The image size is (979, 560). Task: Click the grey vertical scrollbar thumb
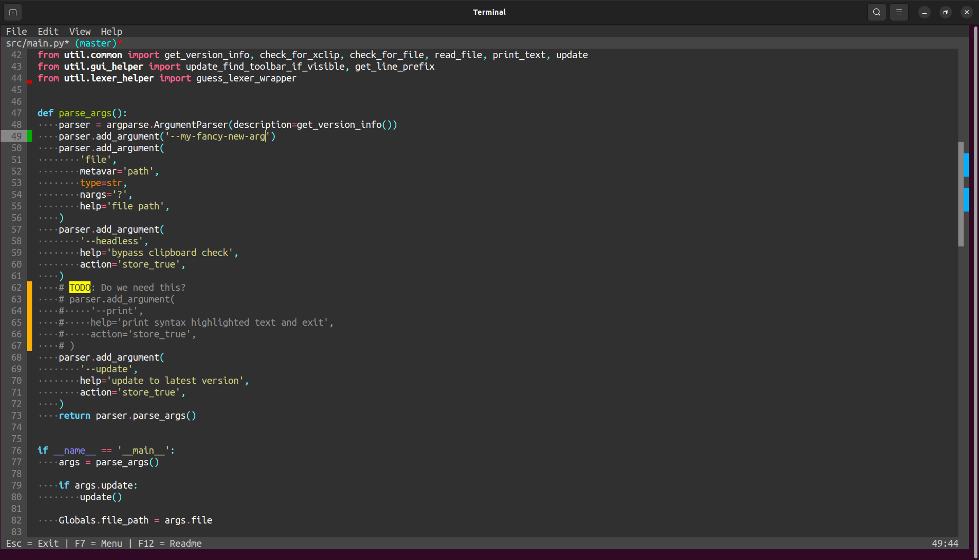(x=960, y=194)
